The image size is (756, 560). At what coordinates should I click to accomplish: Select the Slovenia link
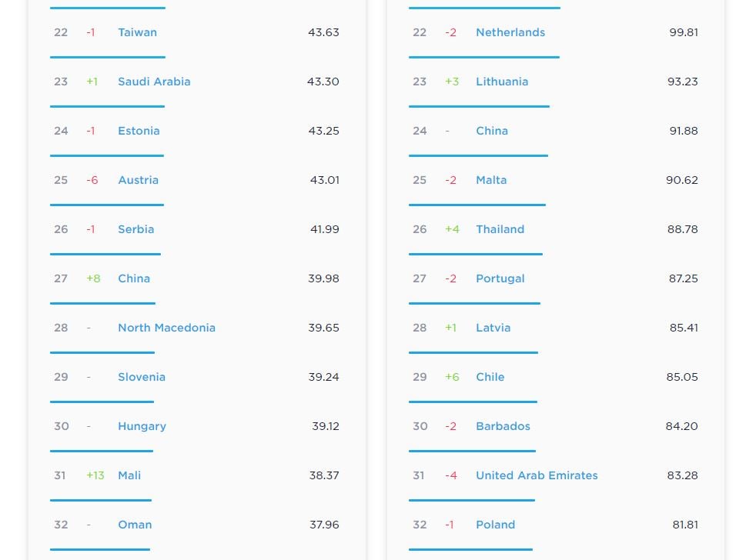(142, 377)
